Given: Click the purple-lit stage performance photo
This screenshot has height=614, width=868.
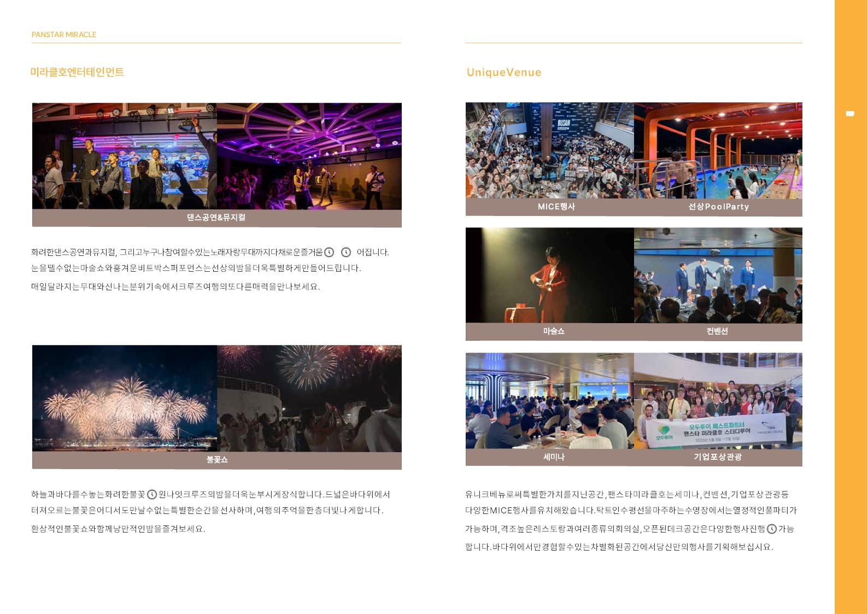Looking at the screenshot, I should [309, 156].
